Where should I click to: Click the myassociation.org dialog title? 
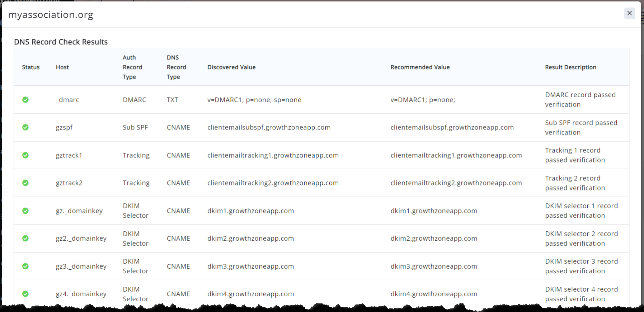coord(51,15)
